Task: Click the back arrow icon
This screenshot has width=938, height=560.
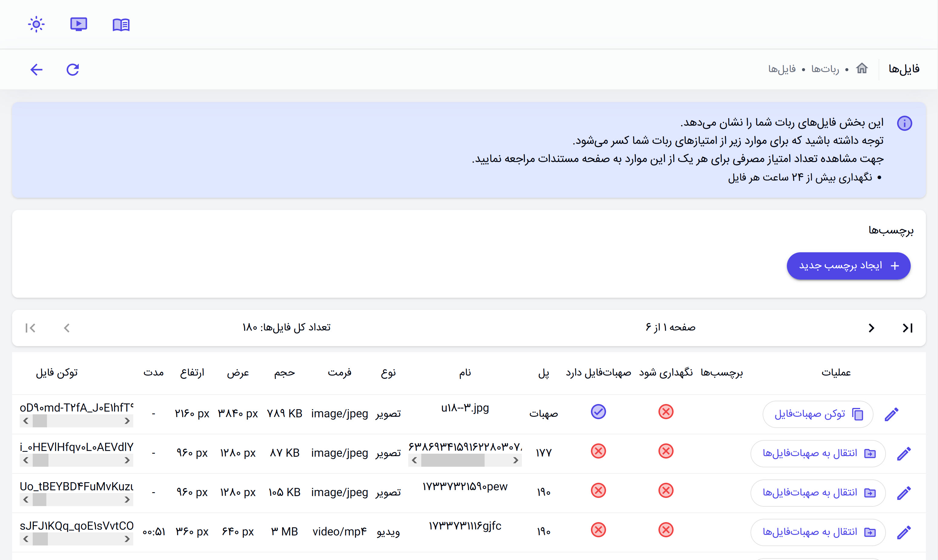Action: pyautogui.click(x=37, y=69)
